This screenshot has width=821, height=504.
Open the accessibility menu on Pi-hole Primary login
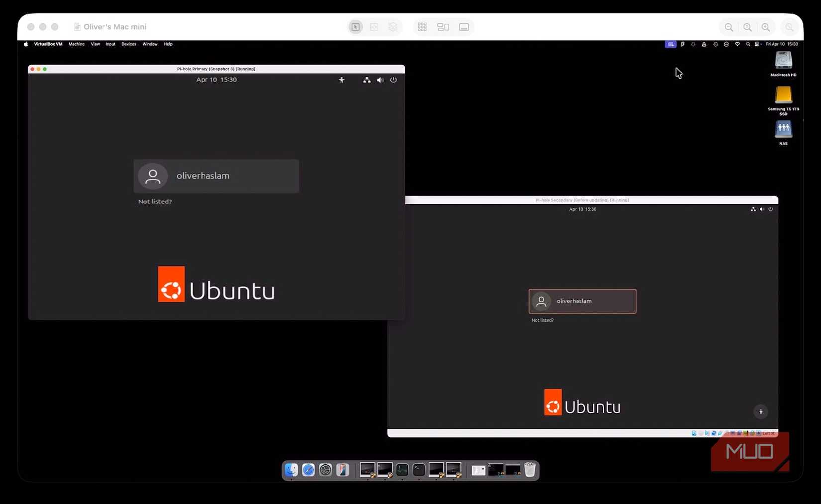click(342, 80)
